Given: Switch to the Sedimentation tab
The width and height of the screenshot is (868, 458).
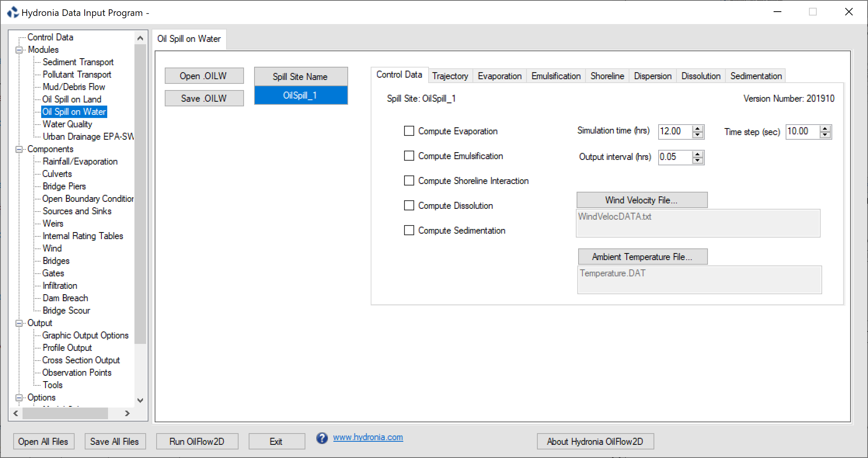Looking at the screenshot, I should (756, 76).
